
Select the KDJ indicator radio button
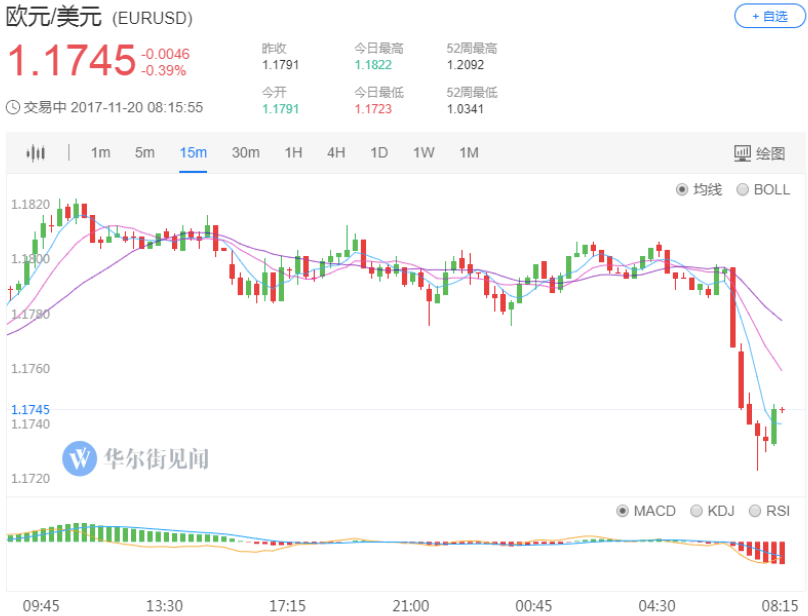[x=696, y=511]
